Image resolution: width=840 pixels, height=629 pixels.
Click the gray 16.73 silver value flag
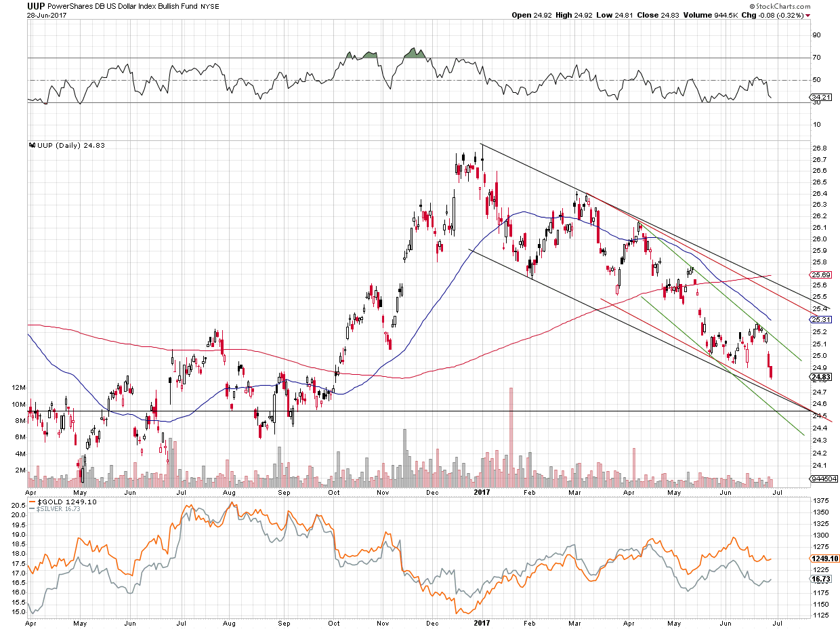820,580
